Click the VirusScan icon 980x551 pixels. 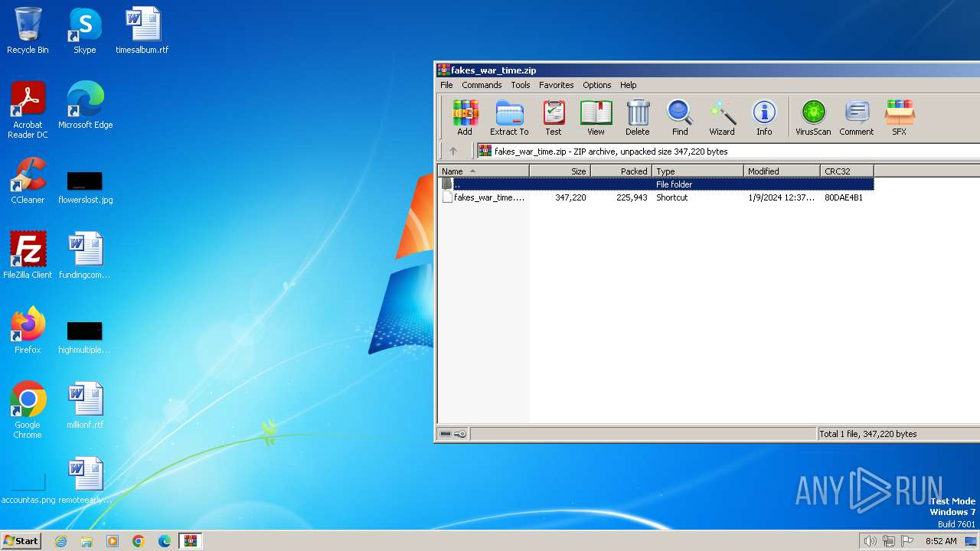coord(813,118)
